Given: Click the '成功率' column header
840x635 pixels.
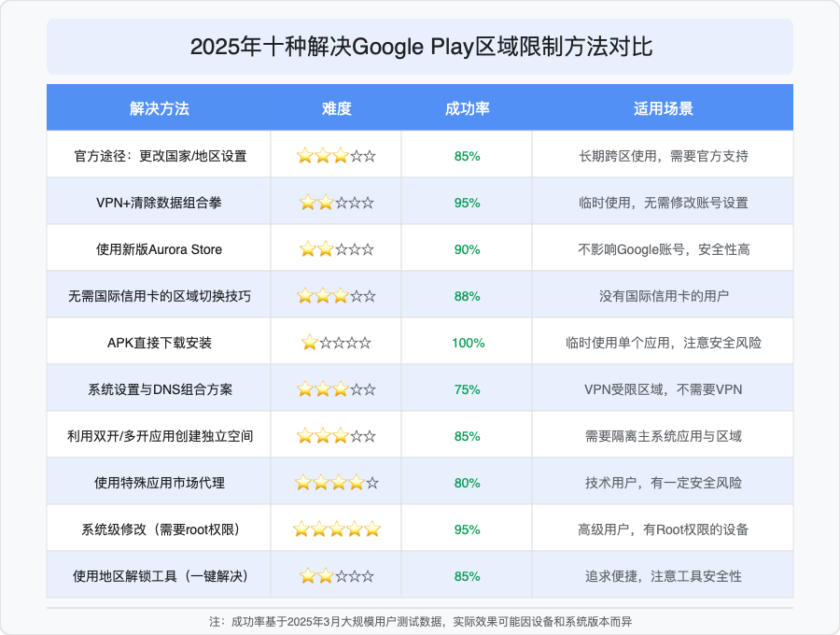Looking at the screenshot, I should click(x=468, y=108).
